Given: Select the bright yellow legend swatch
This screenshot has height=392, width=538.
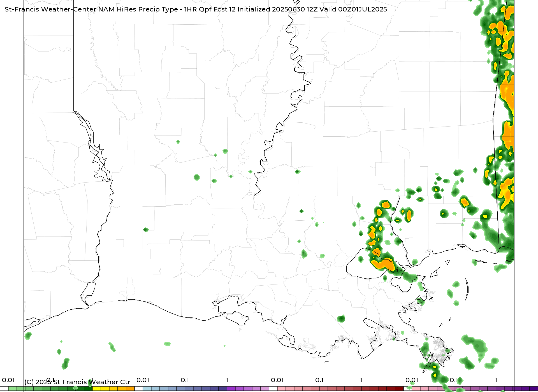Looking at the screenshot, I should click(x=97, y=388).
